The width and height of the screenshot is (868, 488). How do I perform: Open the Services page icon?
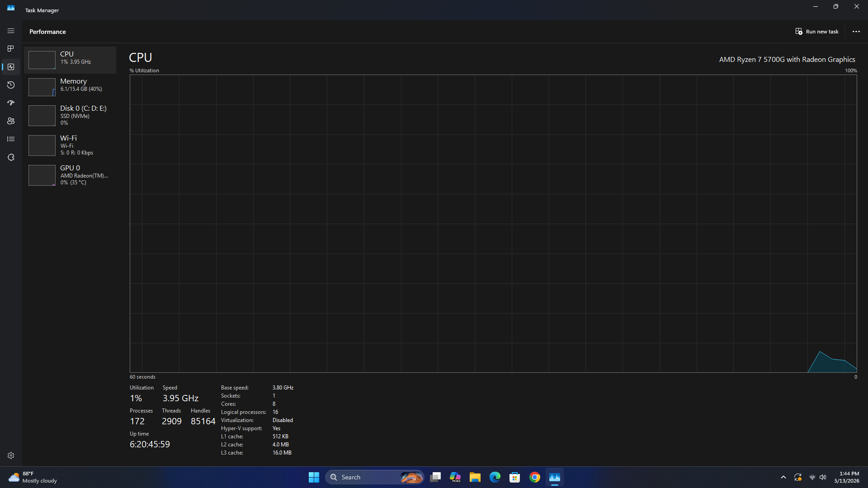click(x=11, y=157)
